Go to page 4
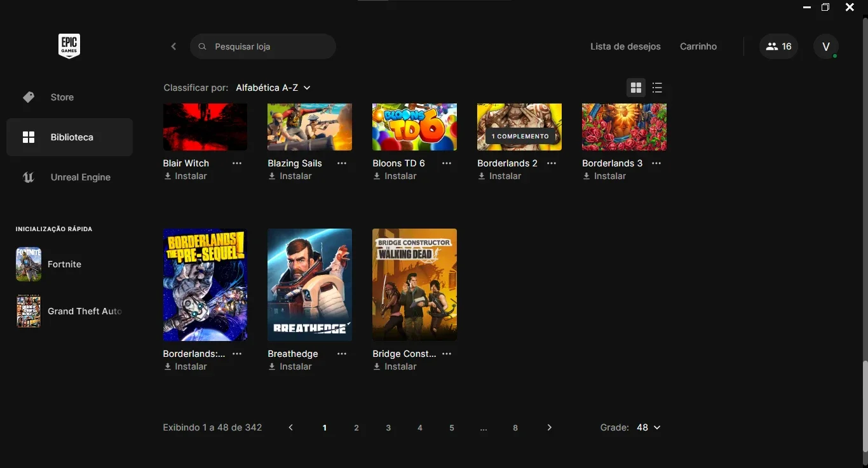868x468 pixels. pos(420,427)
